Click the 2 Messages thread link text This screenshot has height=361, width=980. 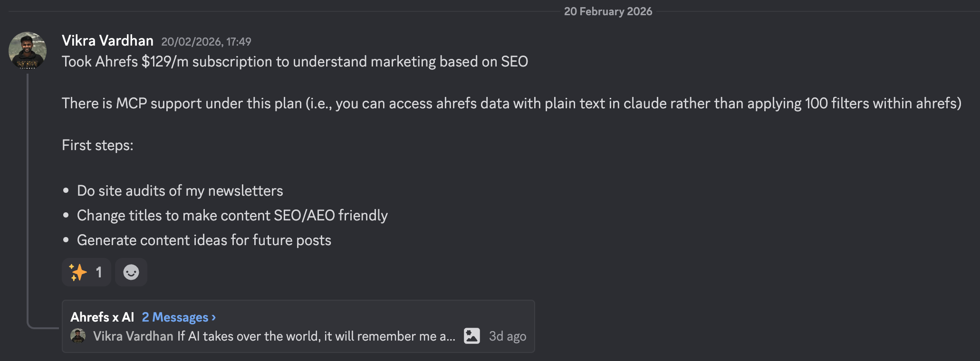175,317
